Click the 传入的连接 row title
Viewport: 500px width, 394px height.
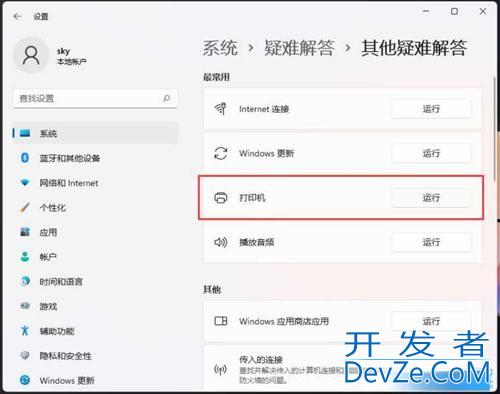[x=261, y=360]
